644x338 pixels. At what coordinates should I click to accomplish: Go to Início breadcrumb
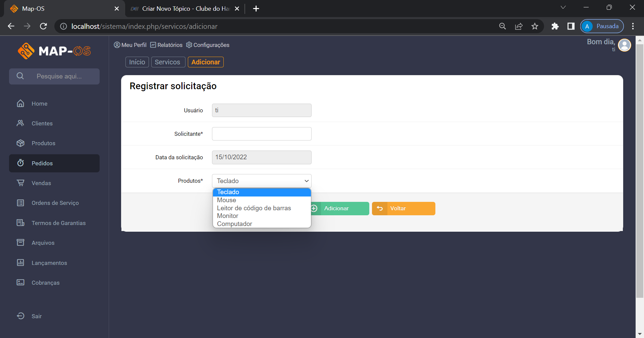[137, 62]
